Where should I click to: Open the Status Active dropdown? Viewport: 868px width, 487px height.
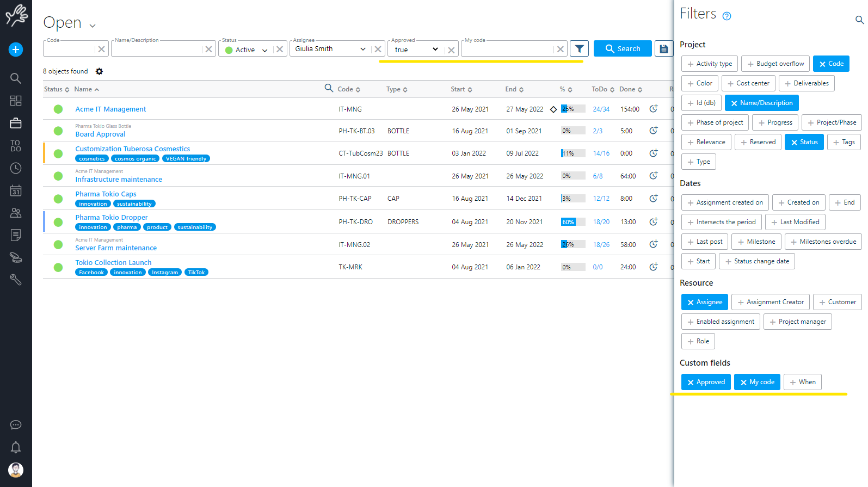coord(251,50)
